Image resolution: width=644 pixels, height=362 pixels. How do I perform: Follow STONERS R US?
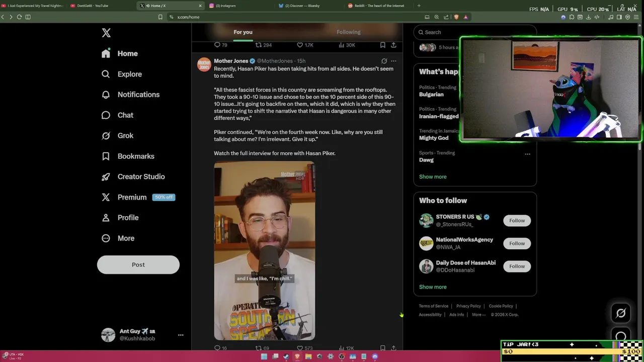pyautogui.click(x=517, y=220)
